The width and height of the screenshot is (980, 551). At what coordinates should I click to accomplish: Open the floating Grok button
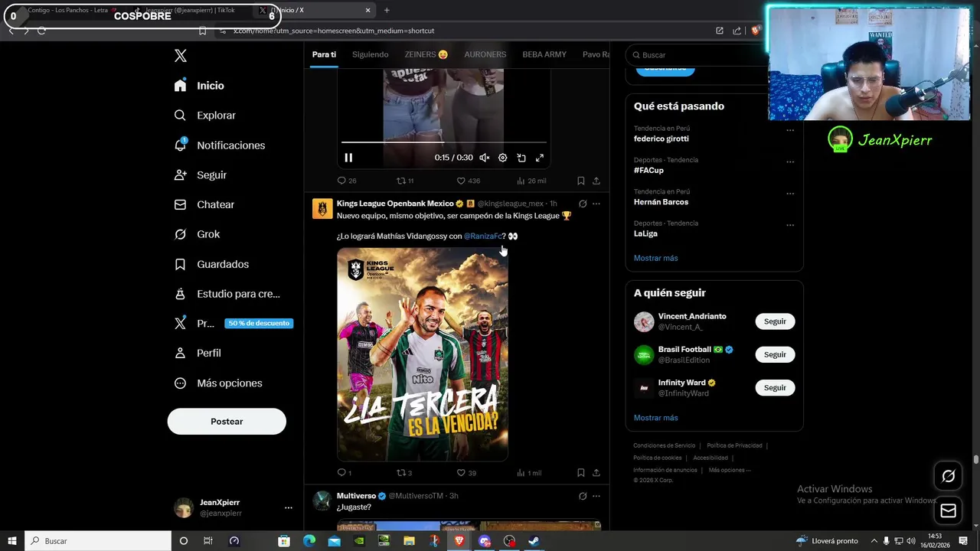pyautogui.click(x=948, y=476)
